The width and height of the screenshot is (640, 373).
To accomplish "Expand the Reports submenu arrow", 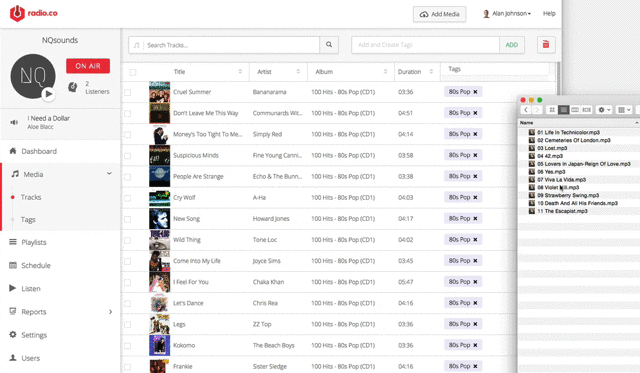I will [x=111, y=312].
